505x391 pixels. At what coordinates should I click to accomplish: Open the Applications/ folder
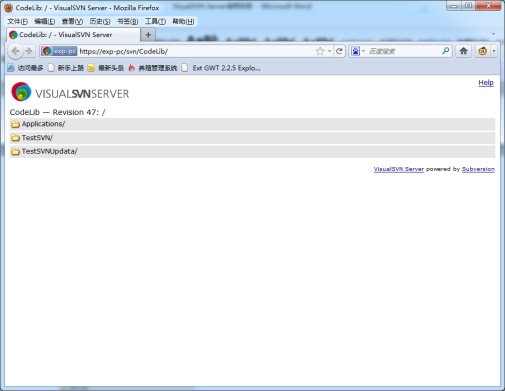coord(43,124)
